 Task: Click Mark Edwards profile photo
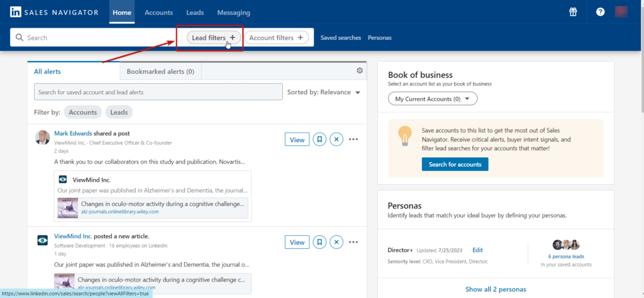(x=42, y=138)
